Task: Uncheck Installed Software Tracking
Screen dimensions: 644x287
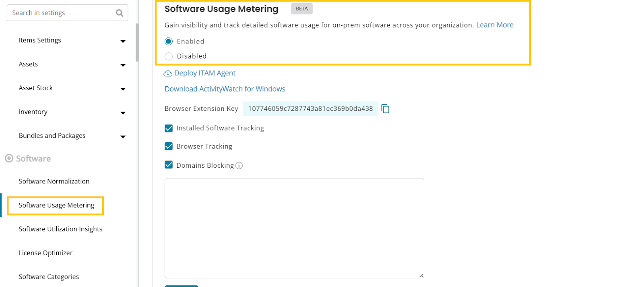Action: (169, 128)
